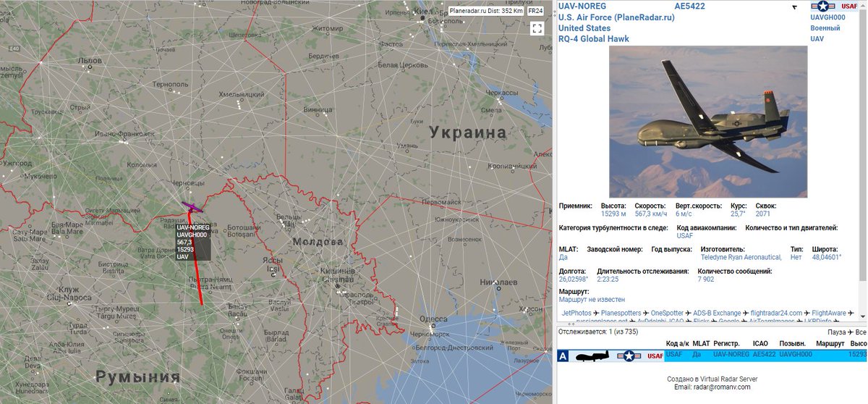
Task: Sort list by Позывн. column header
Action: 792,343
